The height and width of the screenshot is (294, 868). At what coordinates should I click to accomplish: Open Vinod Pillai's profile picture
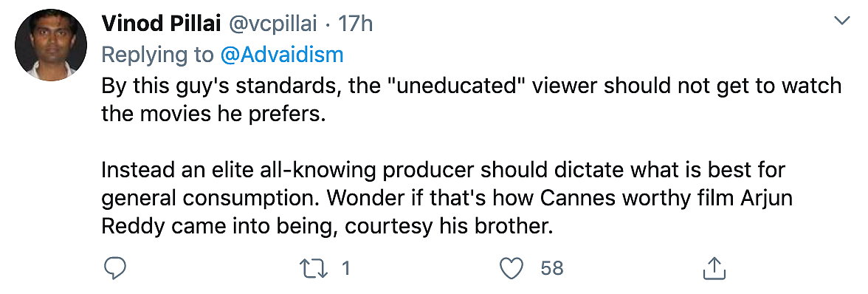pyautogui.click(x=51, y=45)
